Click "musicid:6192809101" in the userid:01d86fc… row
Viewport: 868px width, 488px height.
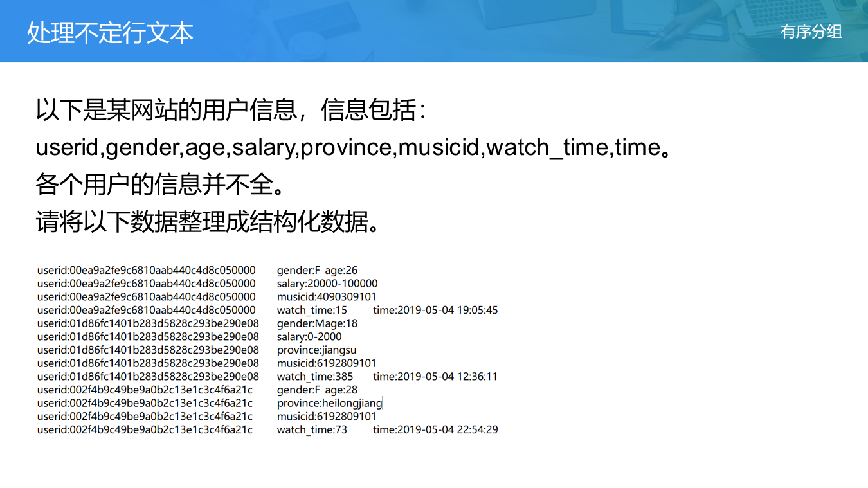pyautogui.click(x=327, y=363)
